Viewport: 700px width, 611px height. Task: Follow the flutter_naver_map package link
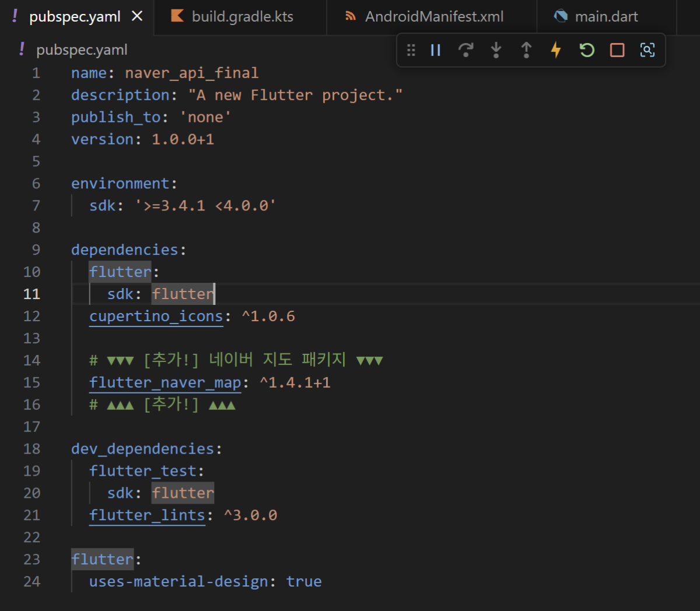[165, 383]
